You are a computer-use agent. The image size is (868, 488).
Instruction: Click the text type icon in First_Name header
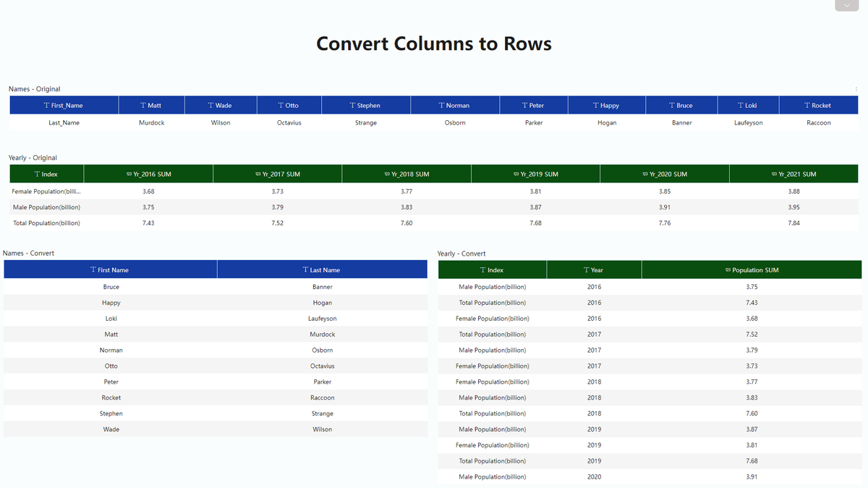pyautogui.click(x=46, y=106)
